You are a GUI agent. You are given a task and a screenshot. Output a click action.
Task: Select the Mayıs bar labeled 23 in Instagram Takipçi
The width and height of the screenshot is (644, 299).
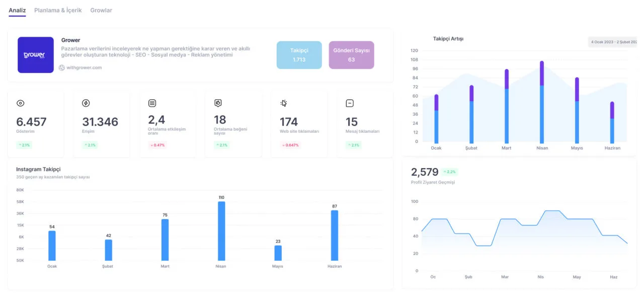pos(278,253)
